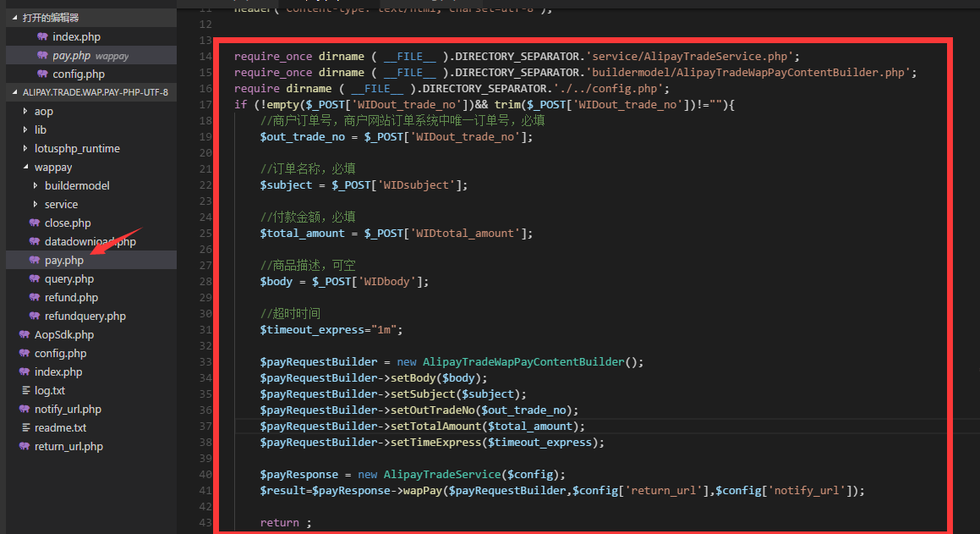Click line number 37 in gutter

tap(205, 427)
